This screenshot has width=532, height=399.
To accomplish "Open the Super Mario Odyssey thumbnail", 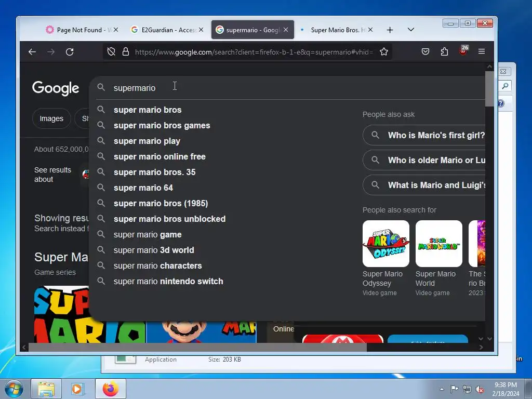I will 386,244.
